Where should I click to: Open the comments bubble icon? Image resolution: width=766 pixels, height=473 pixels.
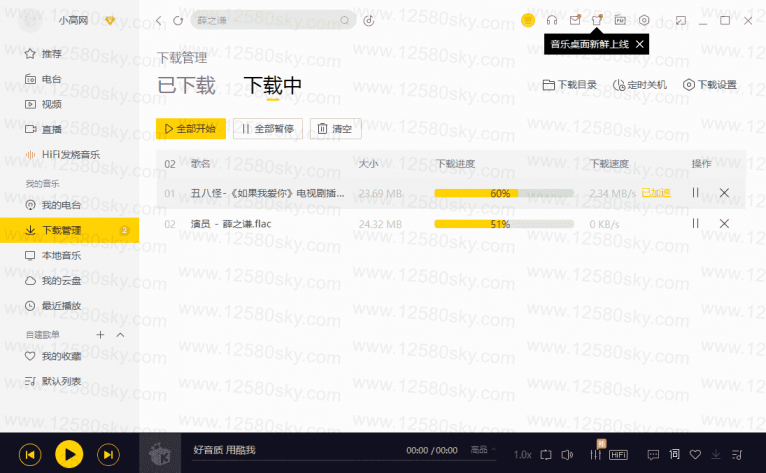(x=653, y=455)
